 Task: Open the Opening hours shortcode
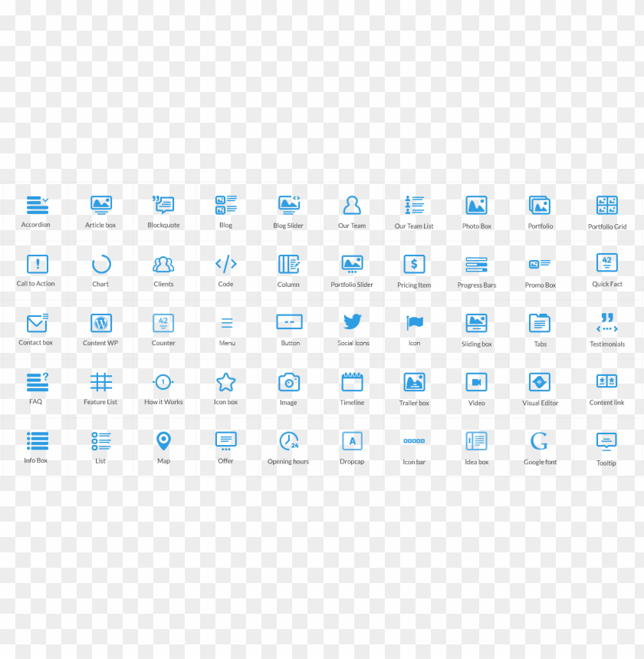pos(288,439)
